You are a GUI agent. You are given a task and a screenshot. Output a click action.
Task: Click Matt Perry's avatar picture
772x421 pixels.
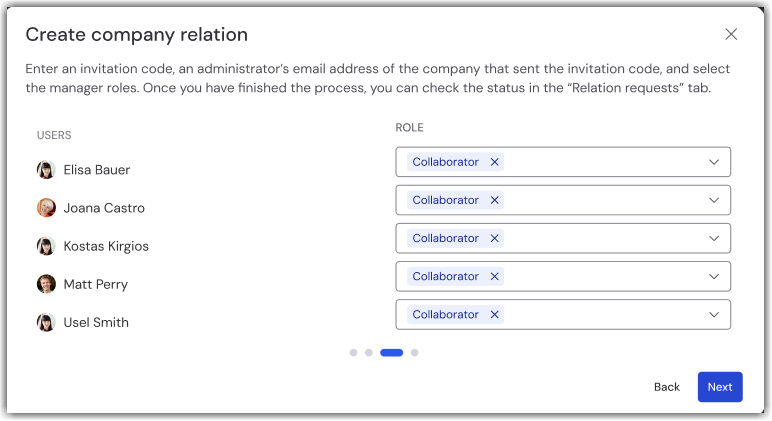46,284
